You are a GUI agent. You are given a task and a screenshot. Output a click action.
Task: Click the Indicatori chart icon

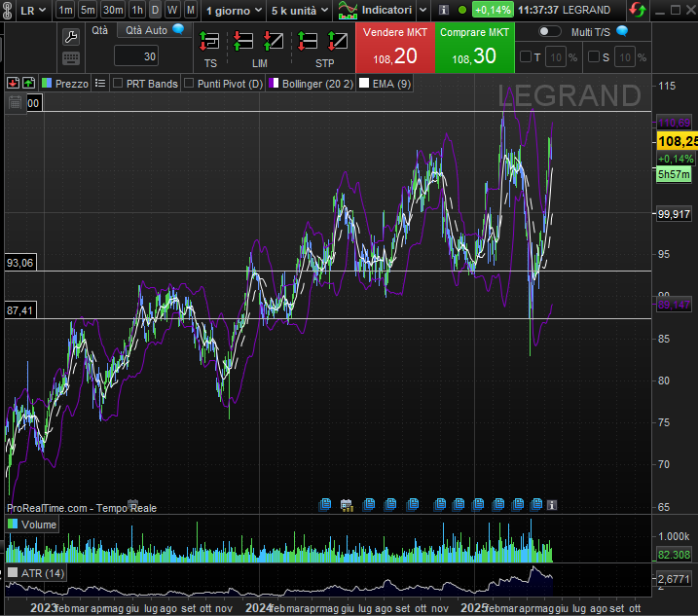348,10
